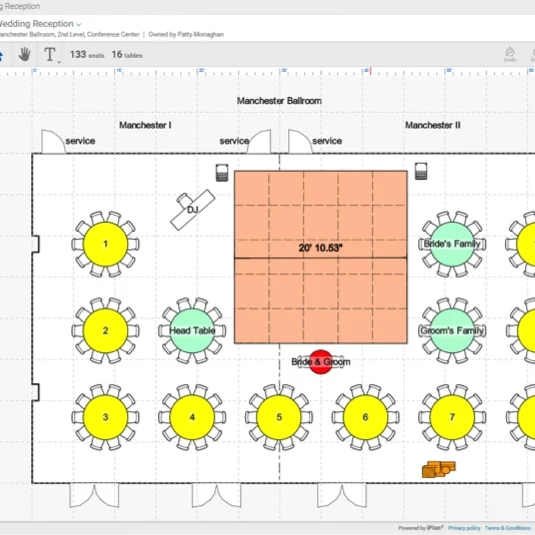Click the 'service' label nearest Manchester II
Viewport: 535px width, 535px height.
point(327,141)
